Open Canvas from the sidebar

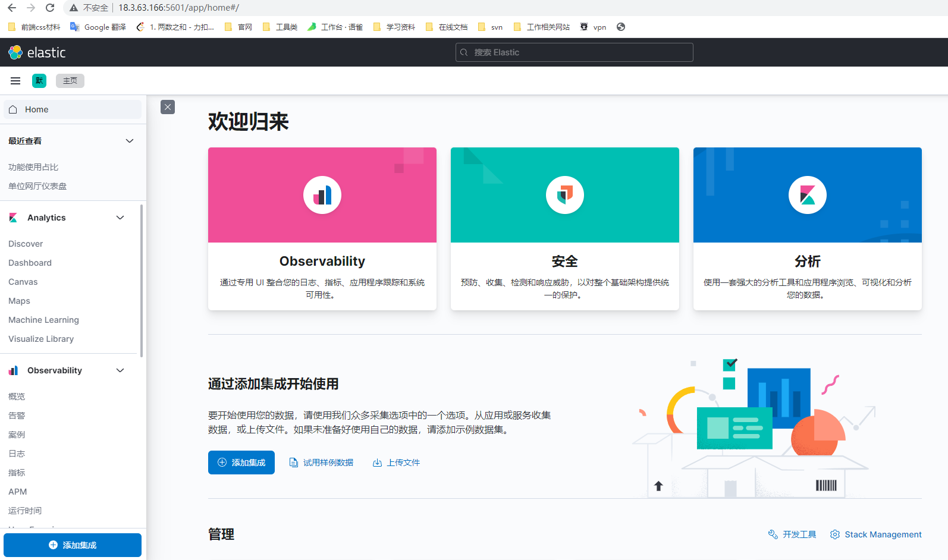pyautogui.click(x=23, y=282)
